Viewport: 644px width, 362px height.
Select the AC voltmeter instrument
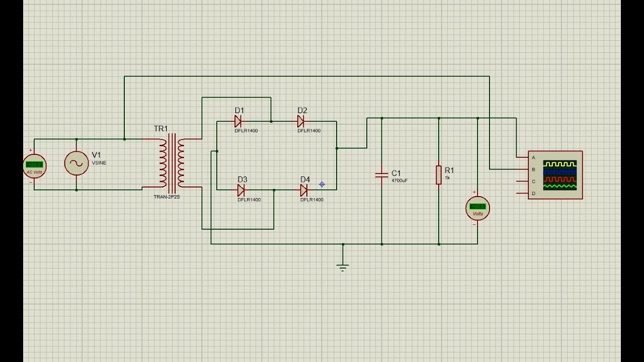click(35, 166)
